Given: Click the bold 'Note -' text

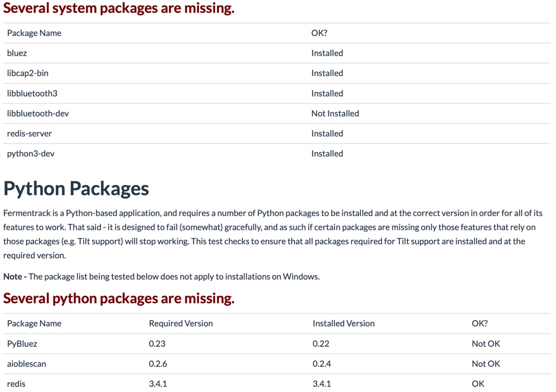Looking at the screenshot, I should tap(15, 277).
